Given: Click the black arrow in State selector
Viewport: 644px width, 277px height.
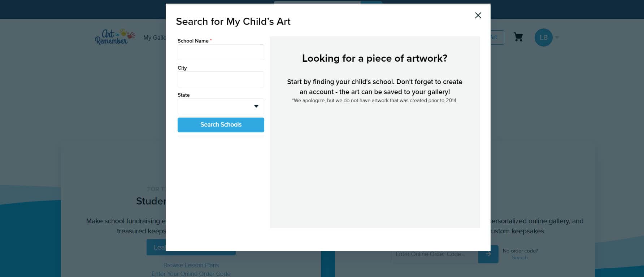Looking at the screenshot, I should pos(256,106).
